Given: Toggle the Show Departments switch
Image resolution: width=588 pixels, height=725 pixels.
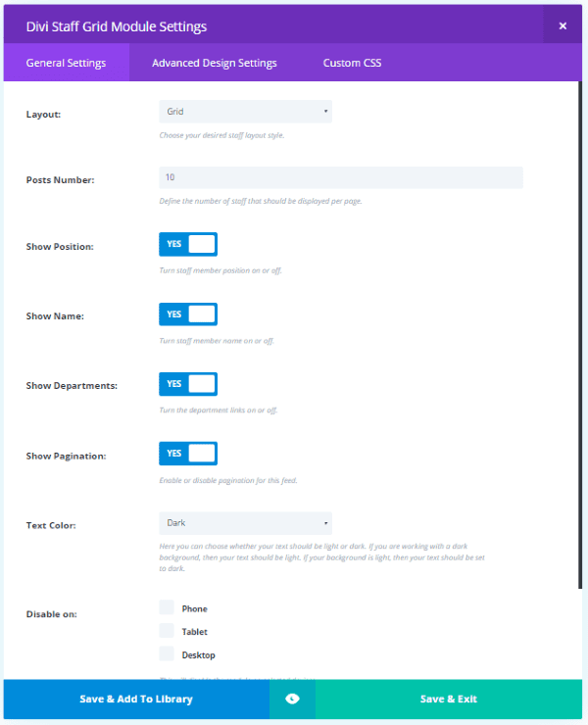Looking at the screenshot, I should 188,384.
